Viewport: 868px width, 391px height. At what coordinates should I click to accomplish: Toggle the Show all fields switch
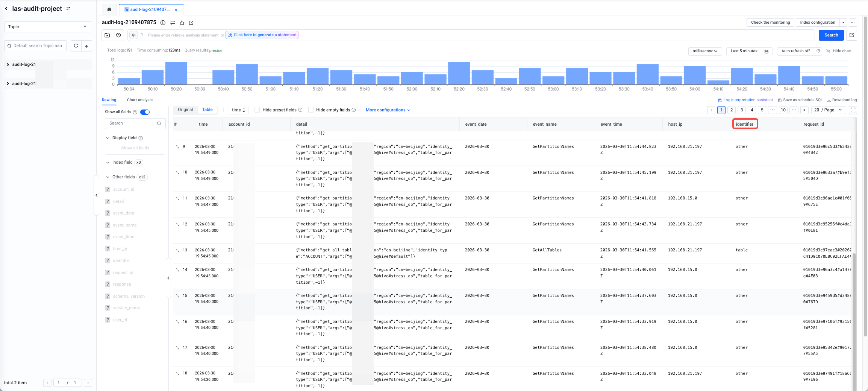pos(145,112)
